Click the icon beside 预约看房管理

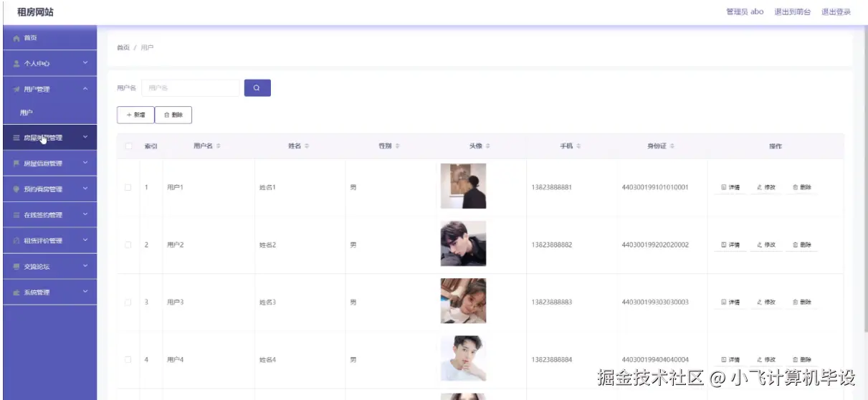point(16,189)
